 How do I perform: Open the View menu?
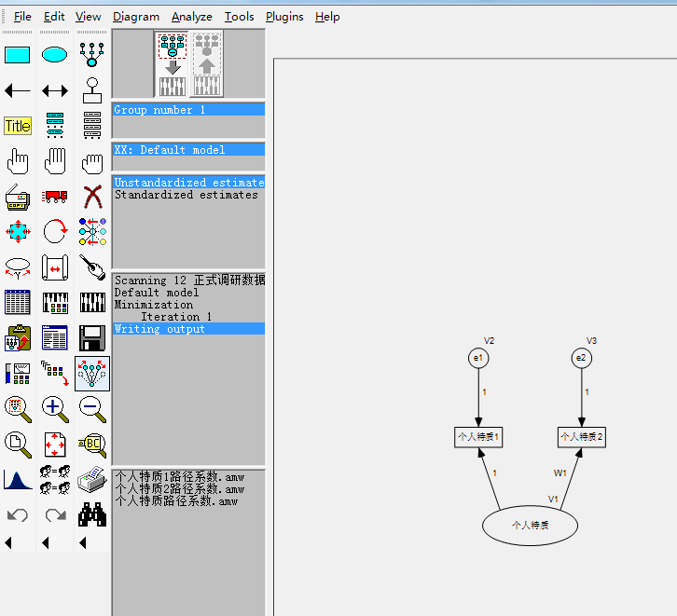click(88, 17)
